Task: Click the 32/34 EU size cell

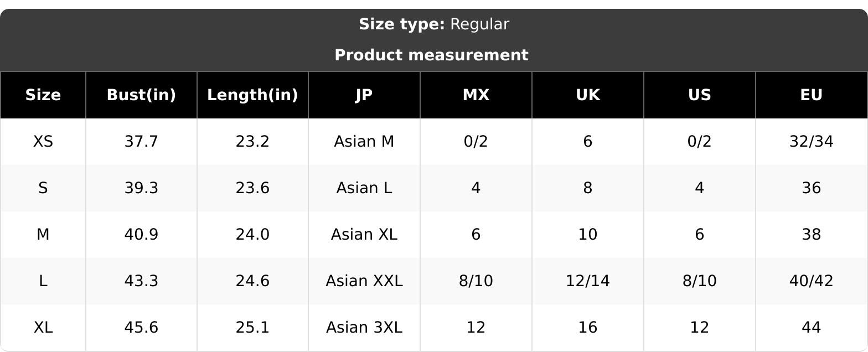Action: coord(812,142)
